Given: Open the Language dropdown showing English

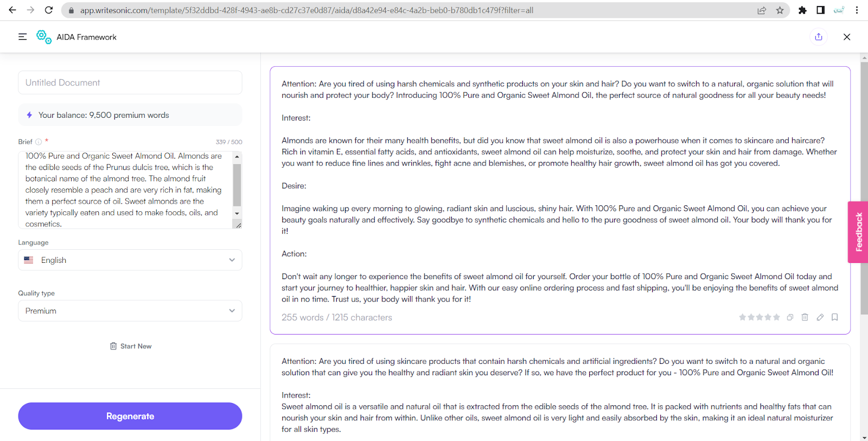Looking at the screenshot, I should pos(130,260).
